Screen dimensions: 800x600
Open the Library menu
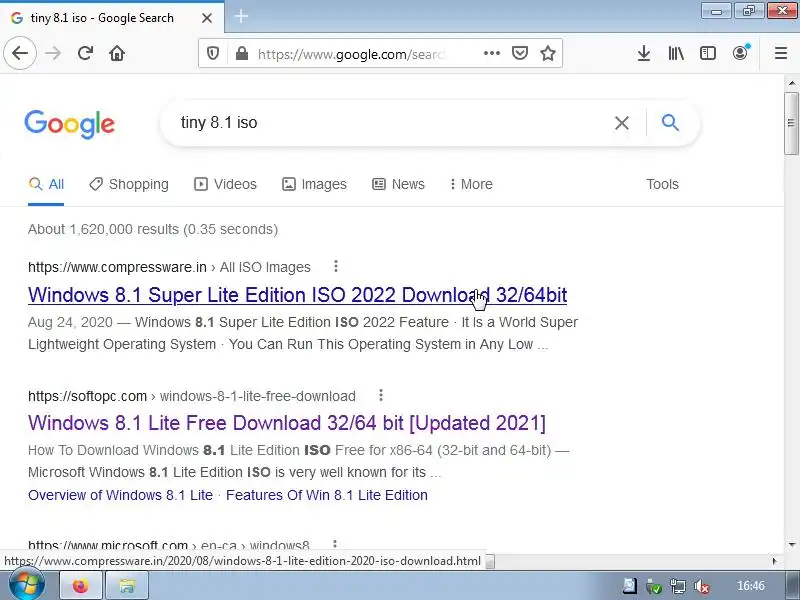point(676,53)
